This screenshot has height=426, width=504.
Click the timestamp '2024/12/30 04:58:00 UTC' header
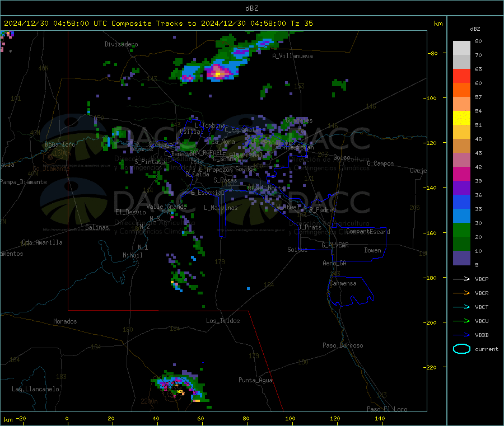pyautogui.click(x=55, y=24)
